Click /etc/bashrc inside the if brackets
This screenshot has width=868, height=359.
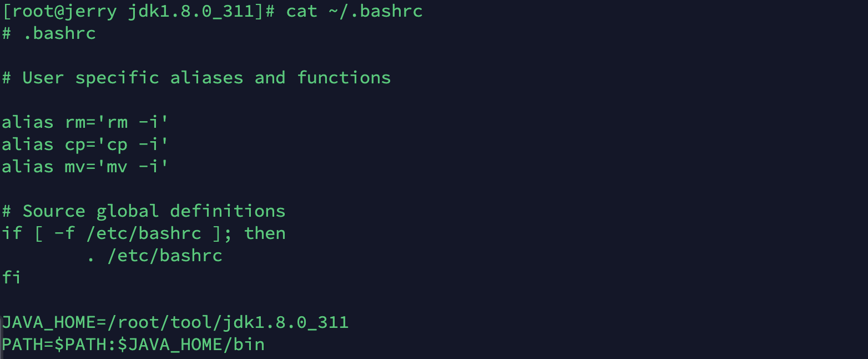[x=144, y=233]
